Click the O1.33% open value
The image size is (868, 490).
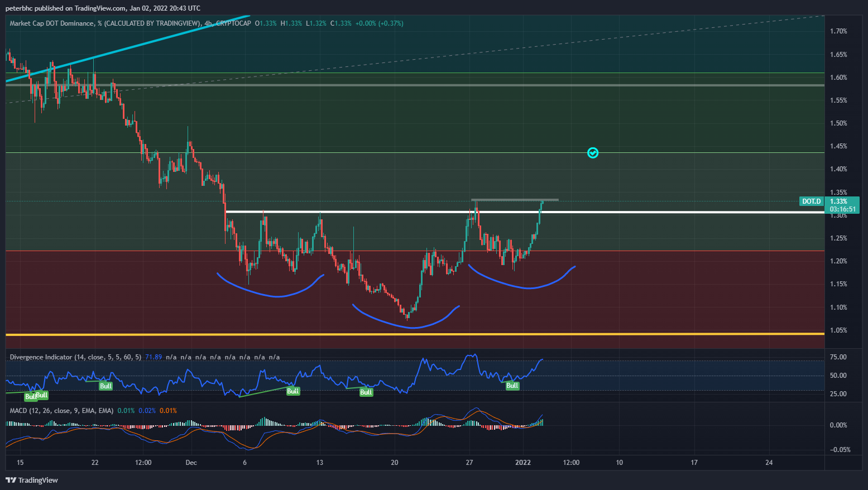pos(266,23)
